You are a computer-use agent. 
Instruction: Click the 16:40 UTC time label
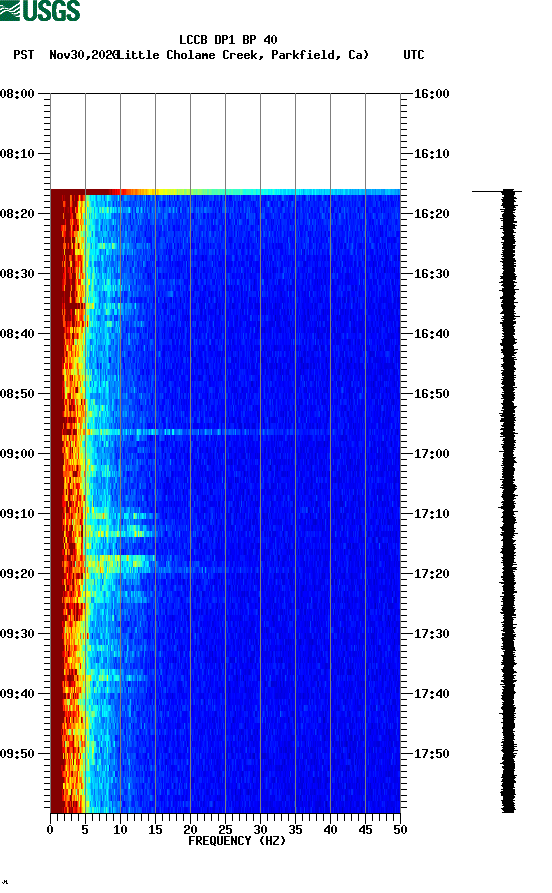tap(431, 334)
